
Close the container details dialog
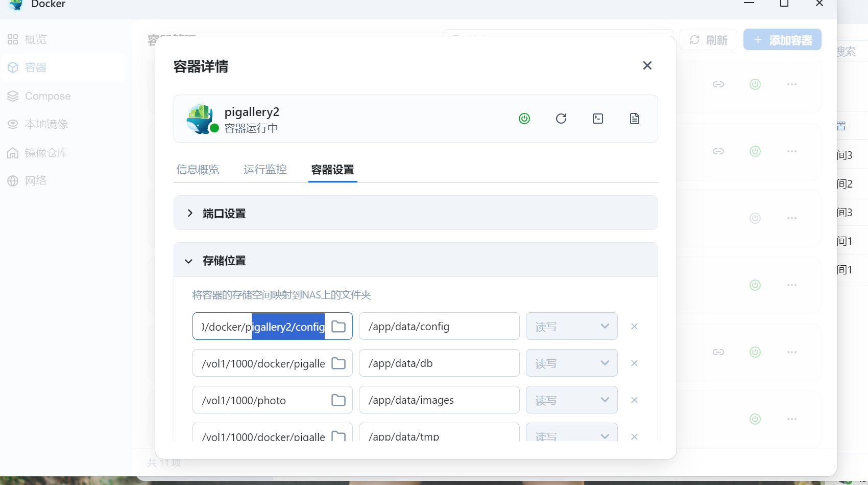pyautogui.click(x=647, y=65)
